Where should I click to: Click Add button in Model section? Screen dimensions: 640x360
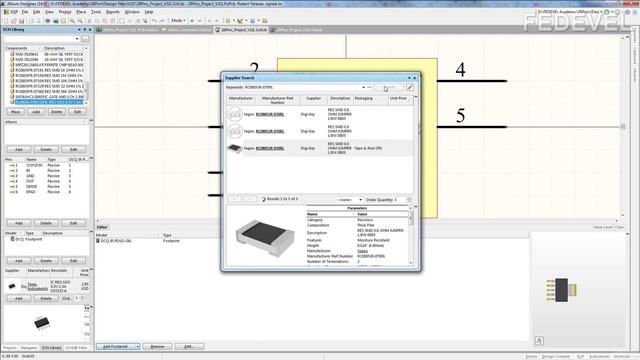tap(19, 261)
